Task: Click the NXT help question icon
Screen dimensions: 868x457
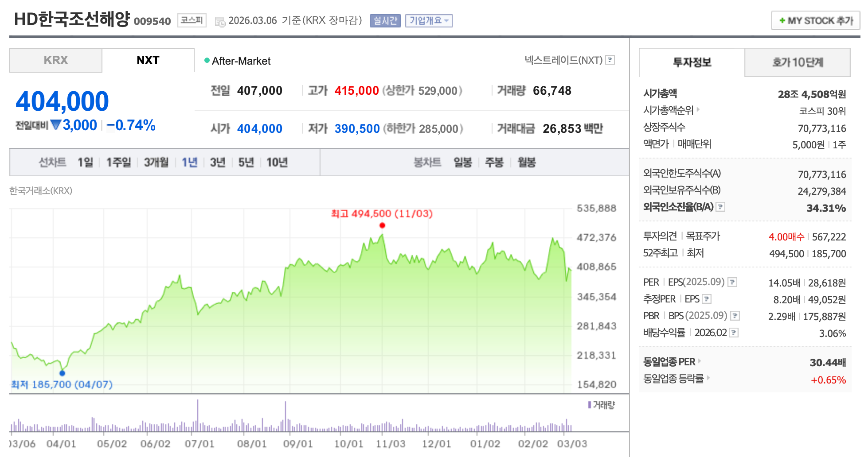Action: coord(610,60)
